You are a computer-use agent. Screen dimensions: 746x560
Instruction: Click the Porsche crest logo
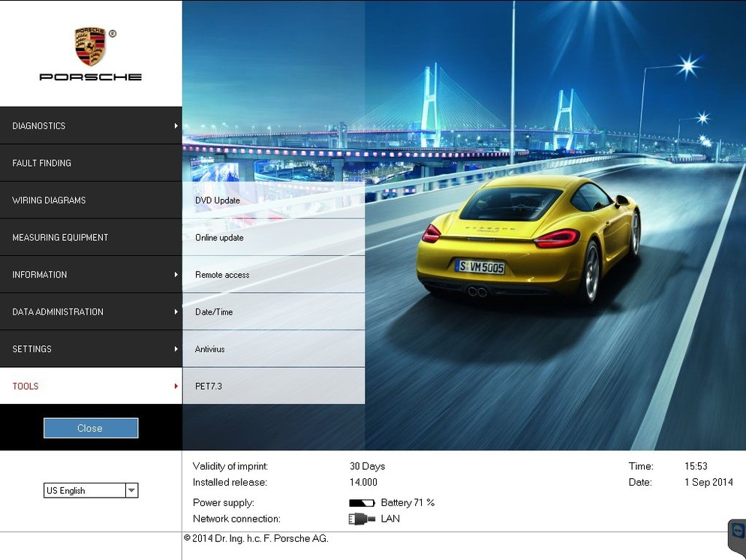click(x=90, y=47)
